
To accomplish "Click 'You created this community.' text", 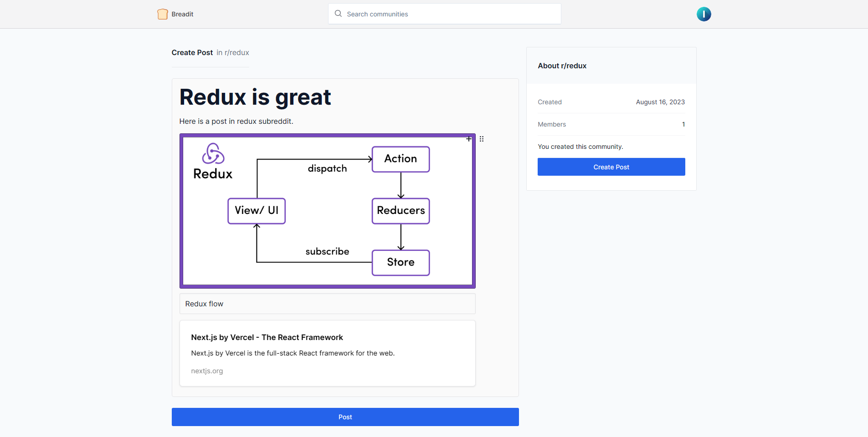I will tap(580, 147).
